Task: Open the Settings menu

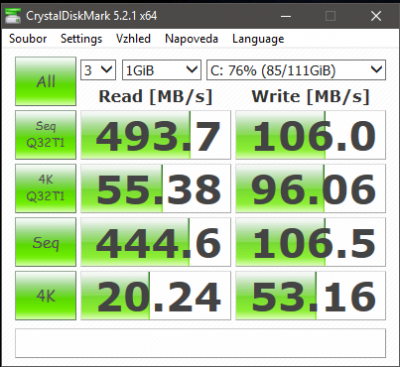Action: pos(81,39)
